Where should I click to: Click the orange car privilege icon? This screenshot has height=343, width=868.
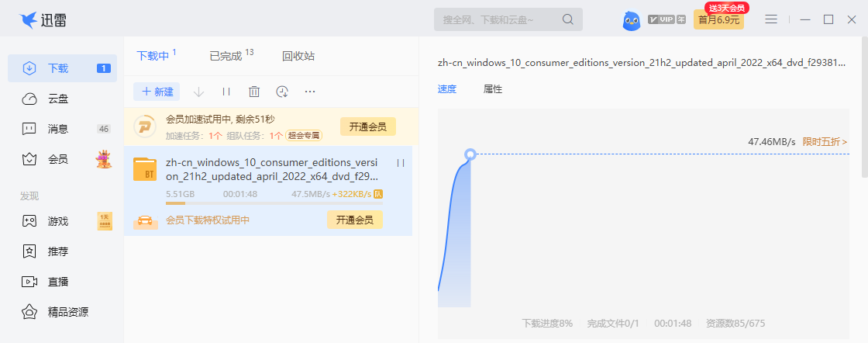[x=145, y=220]
